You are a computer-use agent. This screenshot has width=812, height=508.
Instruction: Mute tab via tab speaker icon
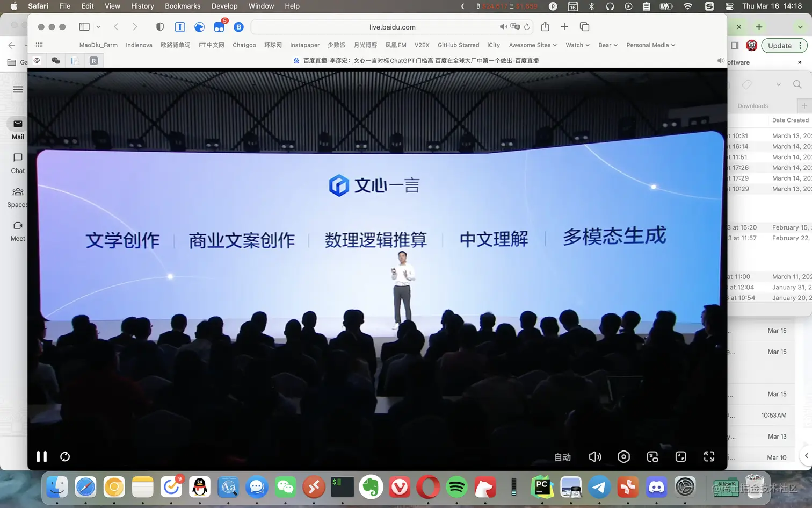coord(721,61)
